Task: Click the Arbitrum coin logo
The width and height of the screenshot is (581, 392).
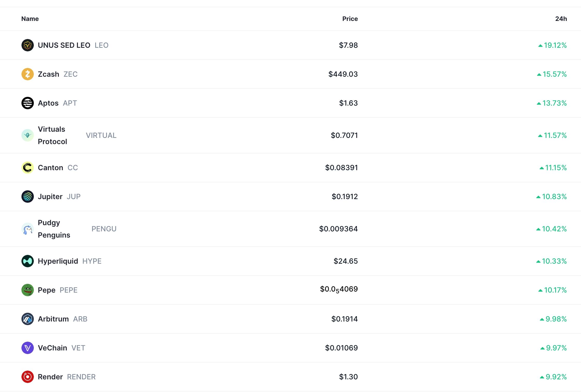Action: 27,319
